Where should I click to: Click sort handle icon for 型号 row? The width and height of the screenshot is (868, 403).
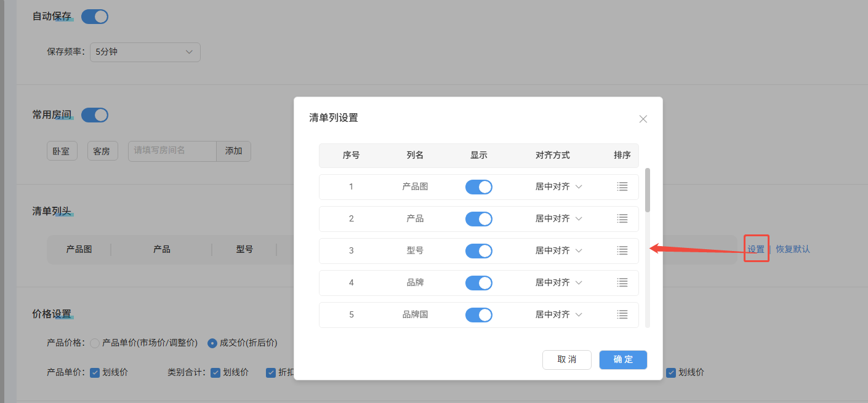coord(622,250)
